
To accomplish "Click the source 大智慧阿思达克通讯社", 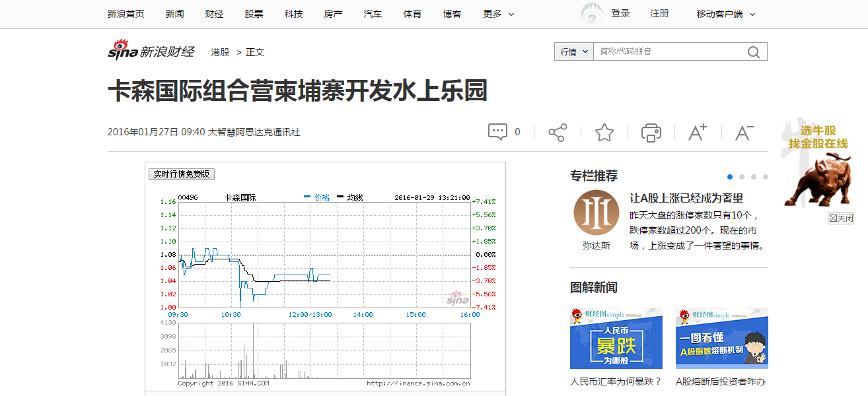I will coord(254,132).
